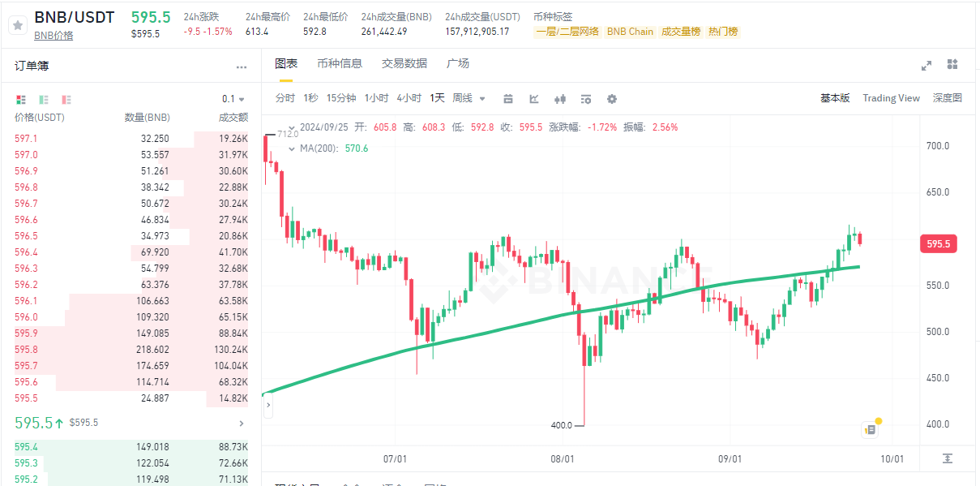Screen dimensions: 980x486
Task: Expand the chart to fullscreen
Action: (927, 65)
